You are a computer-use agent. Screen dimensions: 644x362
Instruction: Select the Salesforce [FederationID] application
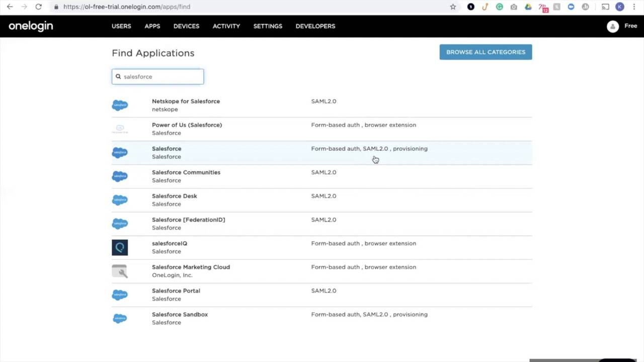pyautogui.click(x=188, y=220)
